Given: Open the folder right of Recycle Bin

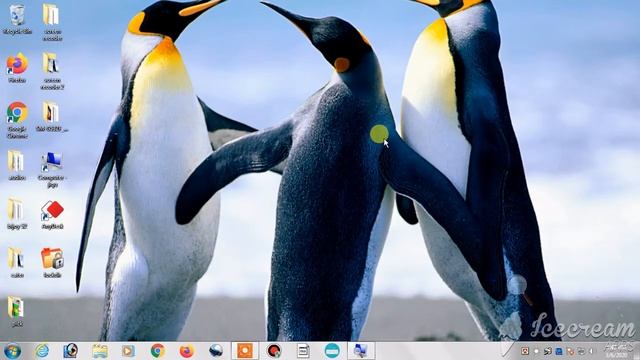Looking at the screenshot, I should coord(52,22).
